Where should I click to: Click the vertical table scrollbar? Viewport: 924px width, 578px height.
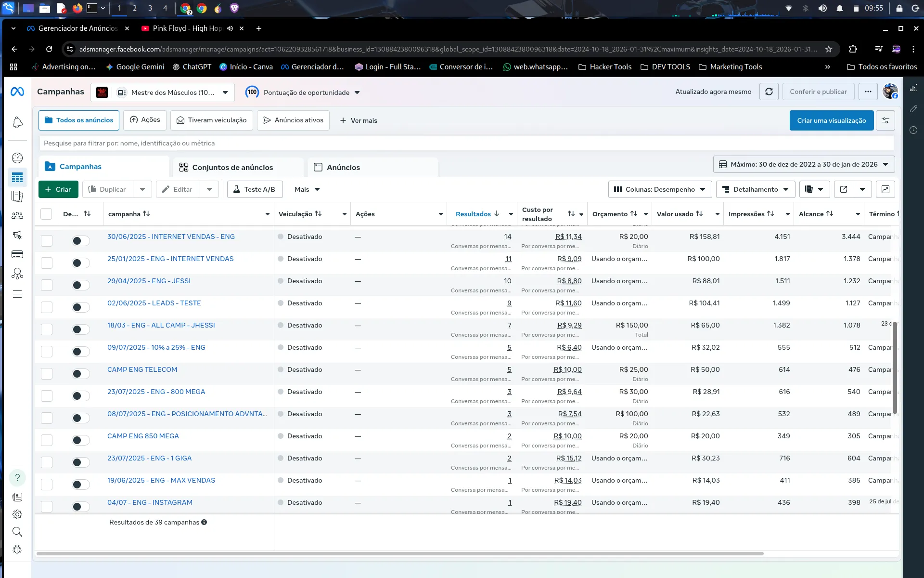coord(895,368)
